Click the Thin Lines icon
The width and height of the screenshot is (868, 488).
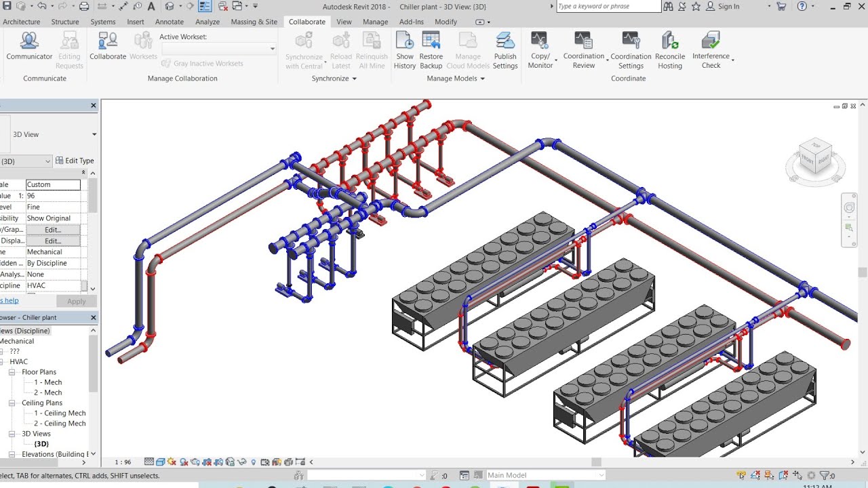point(205,6)
